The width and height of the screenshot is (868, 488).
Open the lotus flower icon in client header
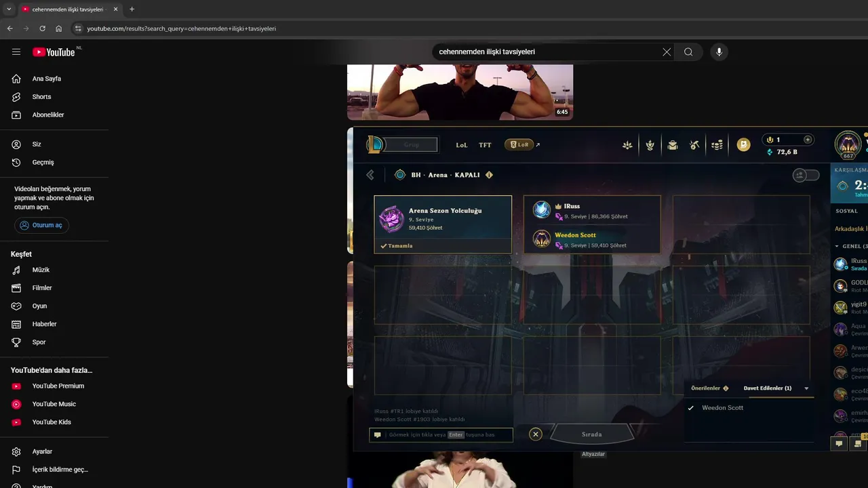coord(627,145)
